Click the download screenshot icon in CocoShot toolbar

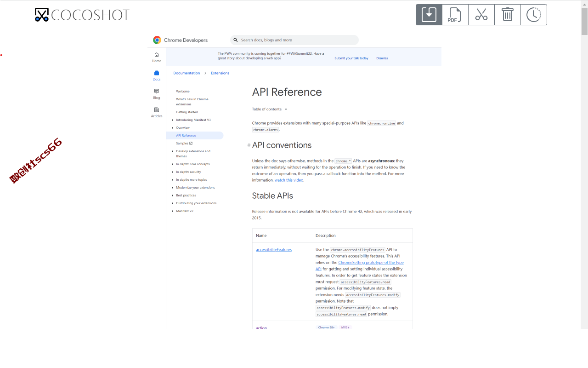click(429, 15)
